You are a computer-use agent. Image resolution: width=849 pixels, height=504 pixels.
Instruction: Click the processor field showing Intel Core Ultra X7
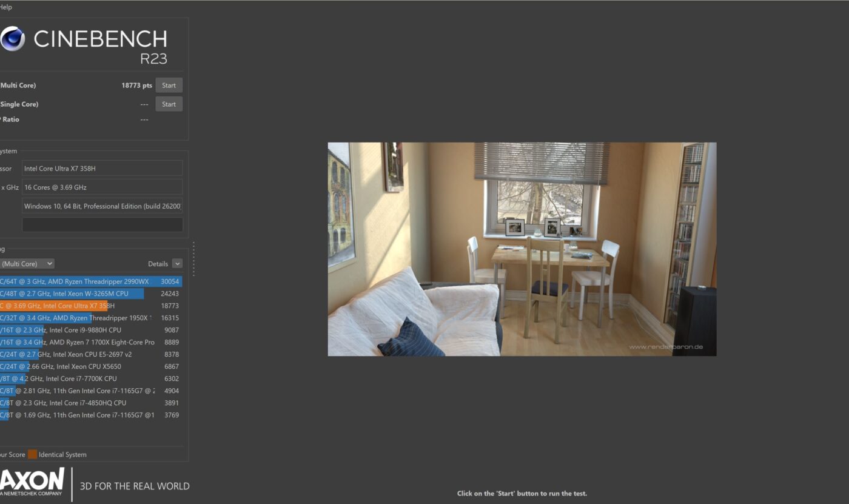(102, 169)
